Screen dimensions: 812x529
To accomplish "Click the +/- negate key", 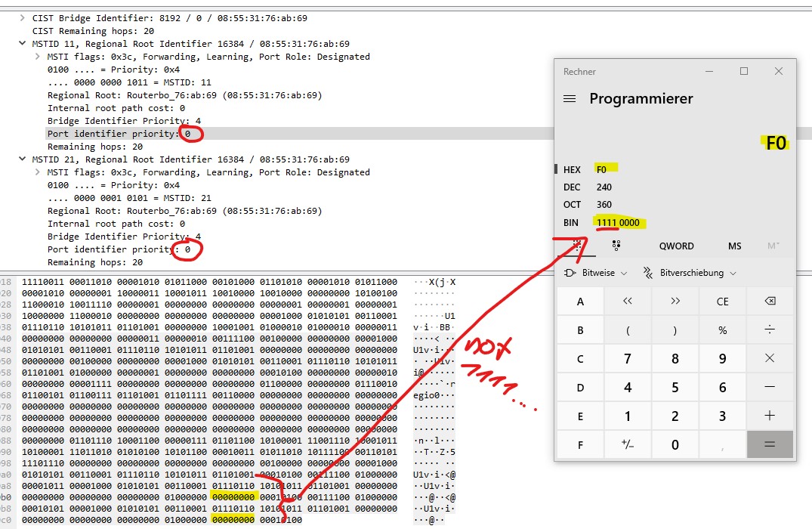I will coord(628,444).
